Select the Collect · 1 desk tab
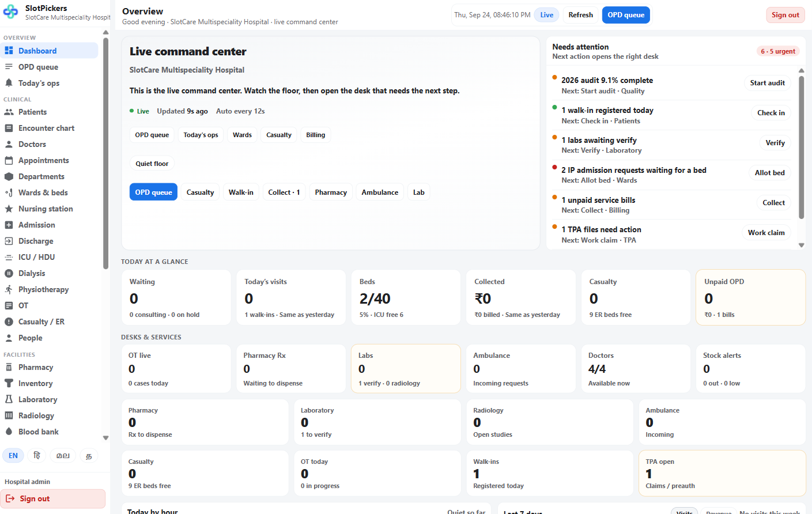 [284, 192]
